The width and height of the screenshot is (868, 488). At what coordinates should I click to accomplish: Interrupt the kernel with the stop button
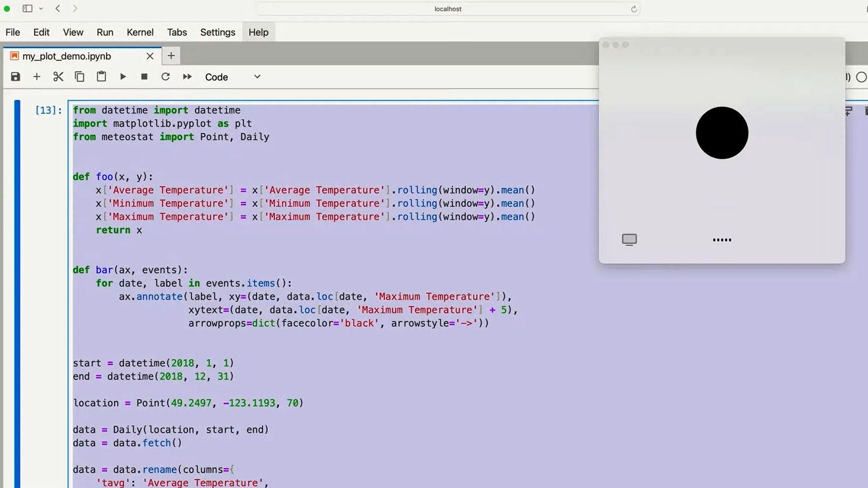pyautogui.click(x=144, y=77)
